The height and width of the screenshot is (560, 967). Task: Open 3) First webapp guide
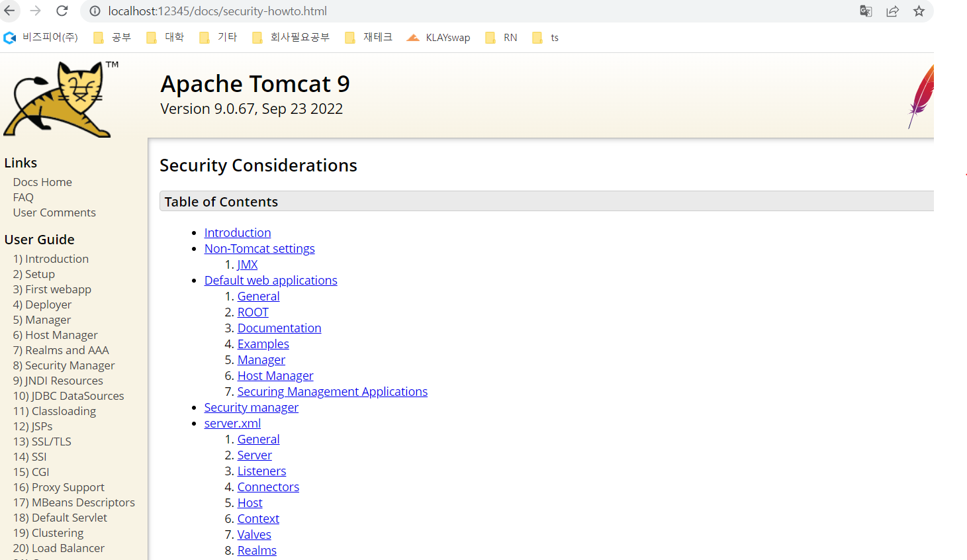click(x=52, y=289)
